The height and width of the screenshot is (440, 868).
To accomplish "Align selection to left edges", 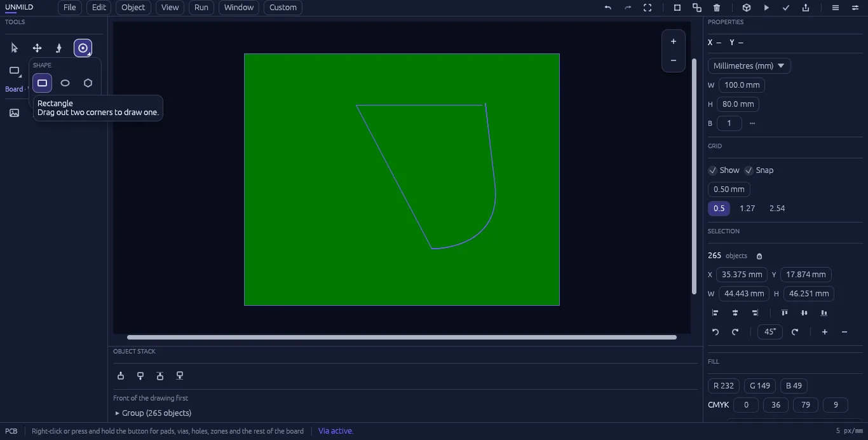I will [x=715, y=313].
